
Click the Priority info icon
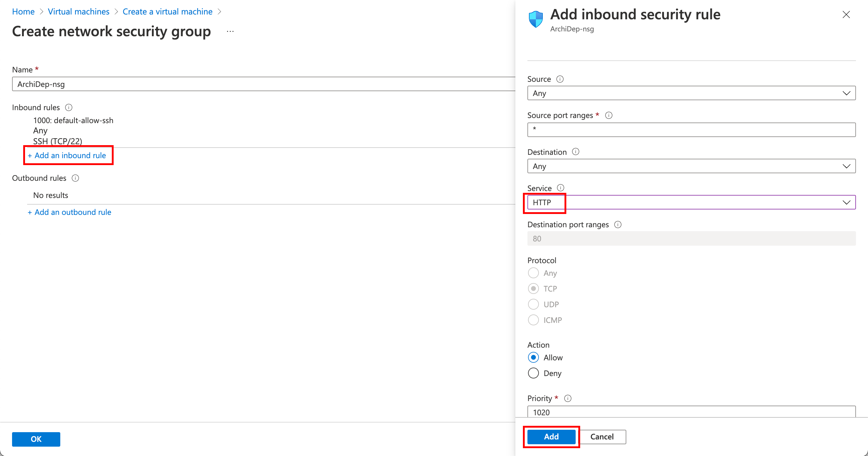point(568,398)
